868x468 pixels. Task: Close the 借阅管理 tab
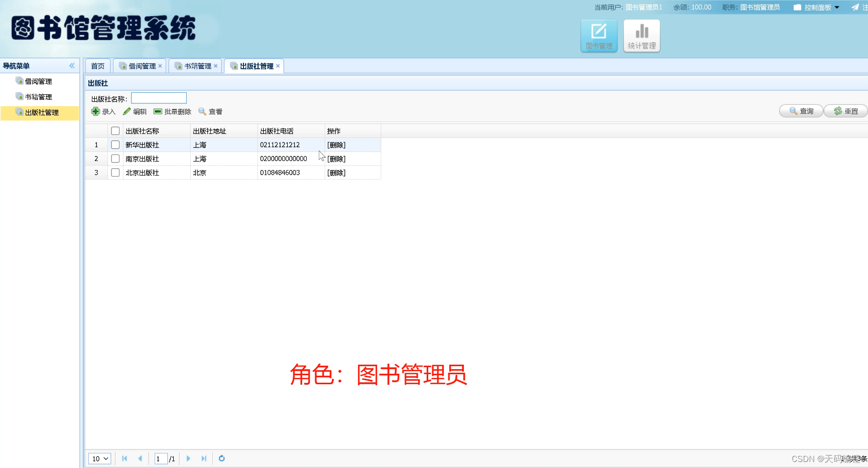[x=160, y=66]
